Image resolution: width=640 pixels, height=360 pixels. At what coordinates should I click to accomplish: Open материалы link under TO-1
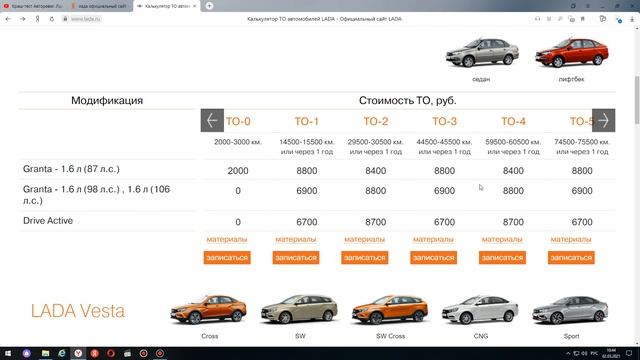296,239
